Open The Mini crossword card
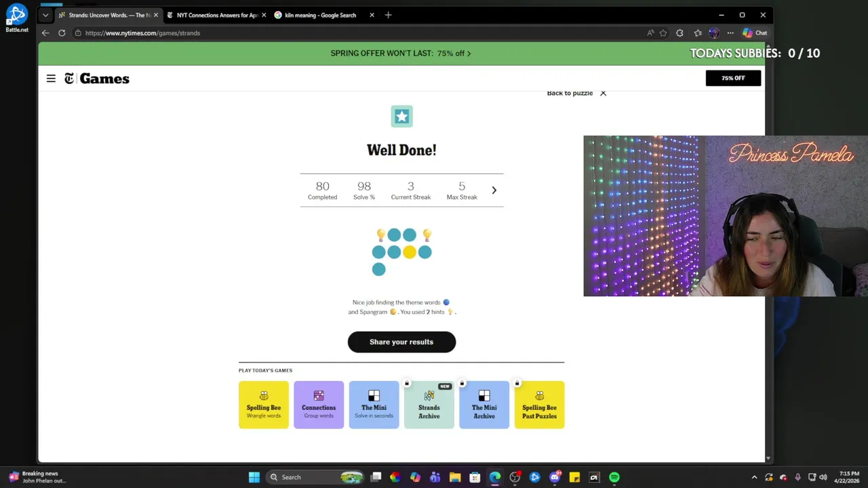Viewport: 868px width, 488px height. [374, 405]
